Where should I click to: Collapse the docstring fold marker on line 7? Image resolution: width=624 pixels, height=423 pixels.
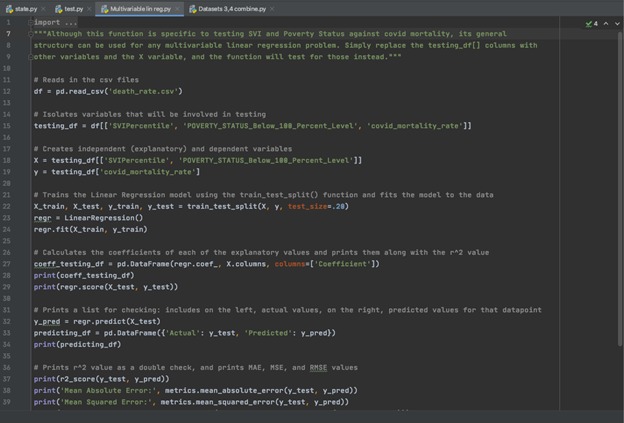click(31, 34)
